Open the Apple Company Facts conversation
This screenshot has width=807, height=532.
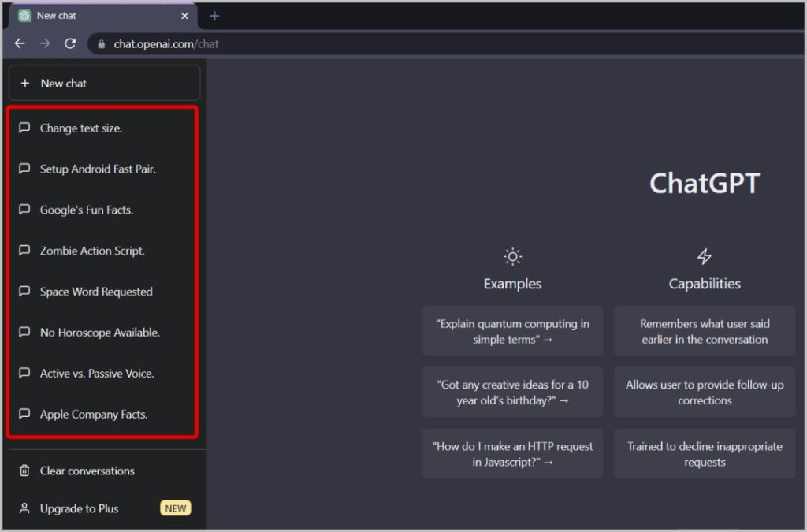[x=103, y=415]
